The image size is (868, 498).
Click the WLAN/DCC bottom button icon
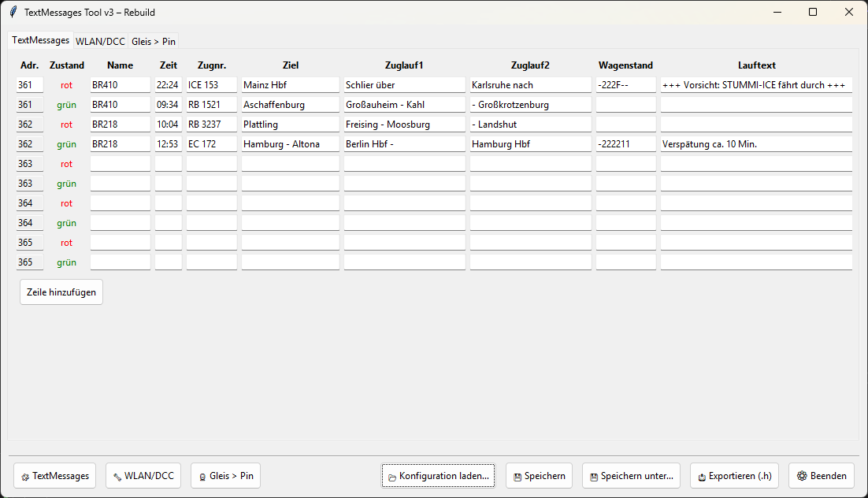tap(117, 477)
